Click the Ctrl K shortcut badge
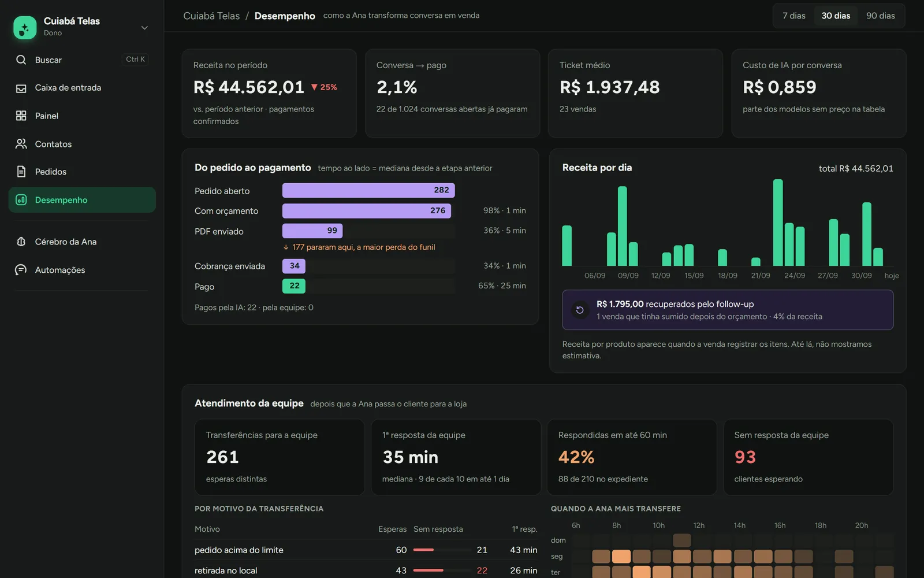 [136, 60]
